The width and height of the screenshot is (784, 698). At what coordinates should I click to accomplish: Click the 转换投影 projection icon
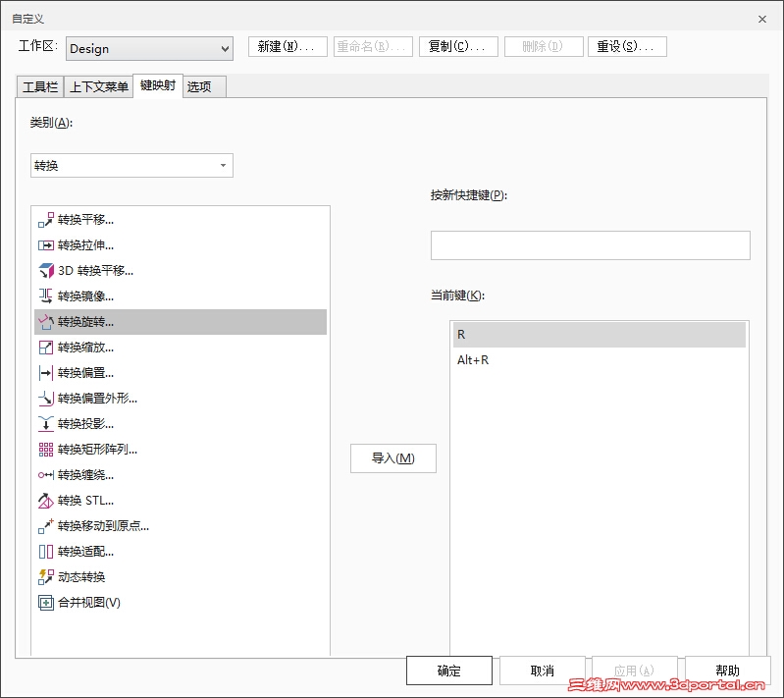45,424
